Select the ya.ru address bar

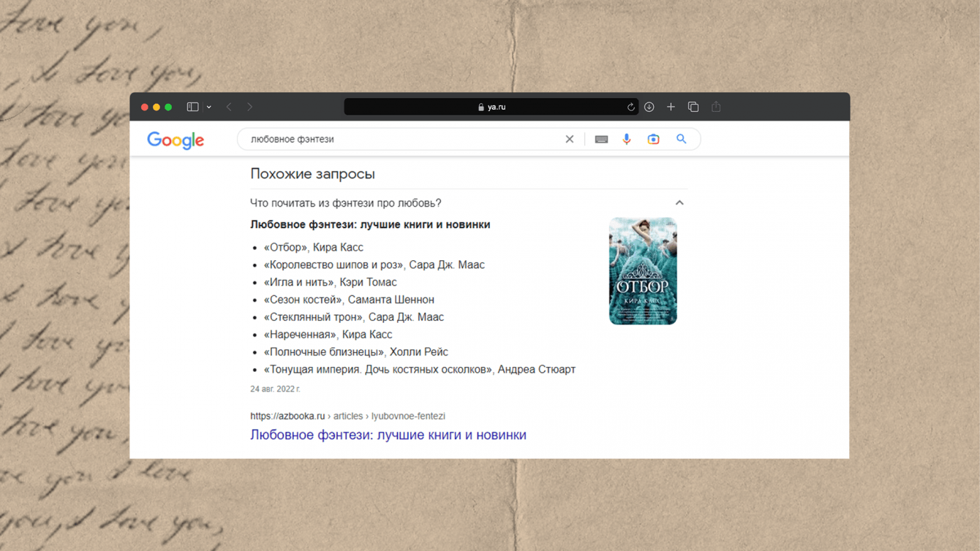click(491, 107)
